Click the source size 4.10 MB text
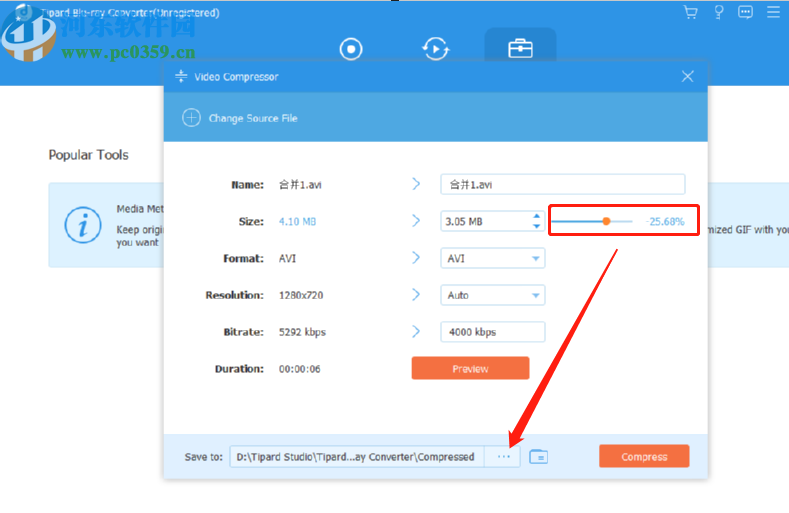Image resolution: width=789 pixels, height=513 pixels. click(297, 222)
